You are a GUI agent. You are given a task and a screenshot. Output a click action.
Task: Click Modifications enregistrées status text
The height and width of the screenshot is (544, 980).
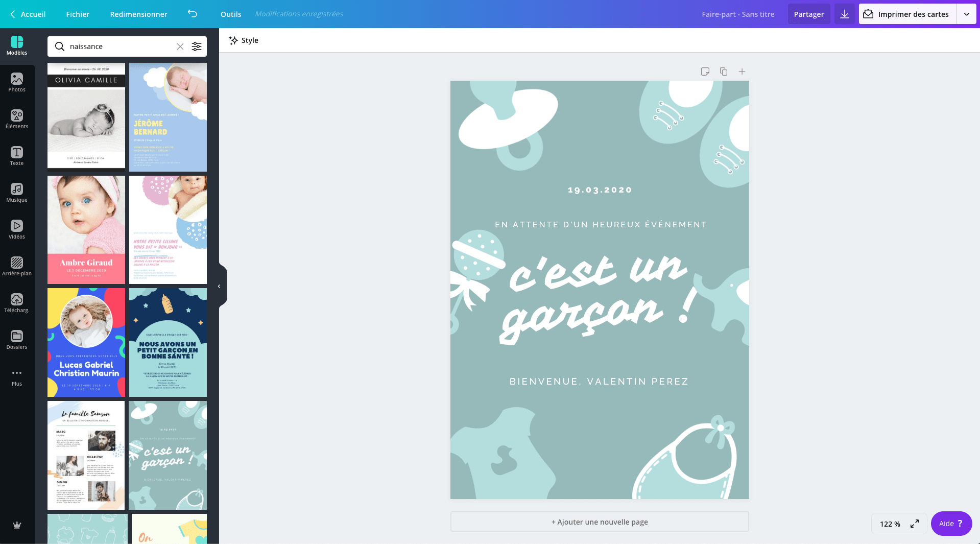[x=299, y=14]
